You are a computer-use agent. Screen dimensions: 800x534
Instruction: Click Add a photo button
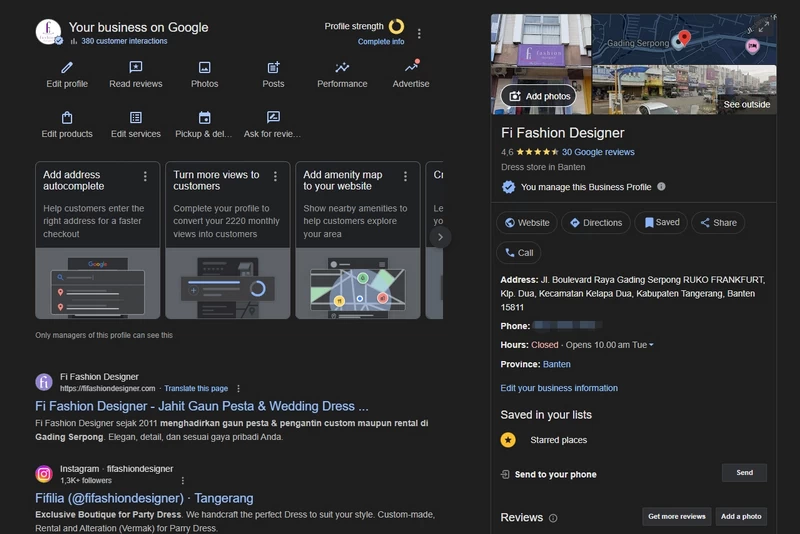coord(741,517)
